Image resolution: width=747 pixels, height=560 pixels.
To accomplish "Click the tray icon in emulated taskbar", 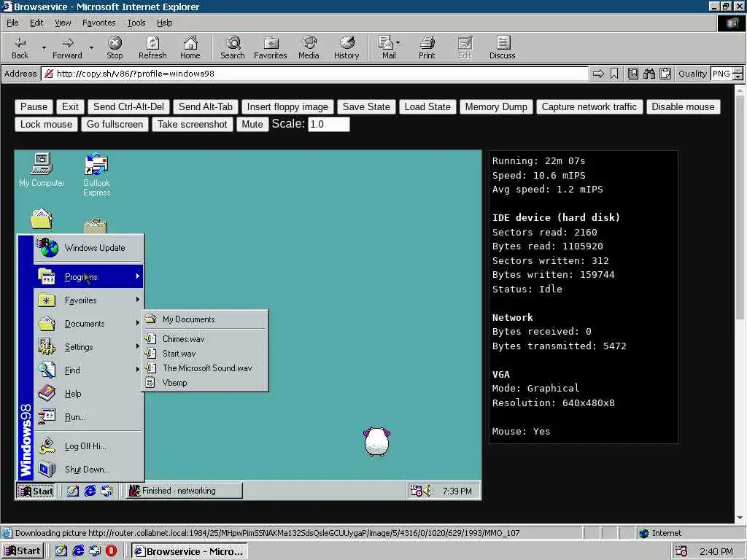I will pyautogui.click(x=417, y=491).
